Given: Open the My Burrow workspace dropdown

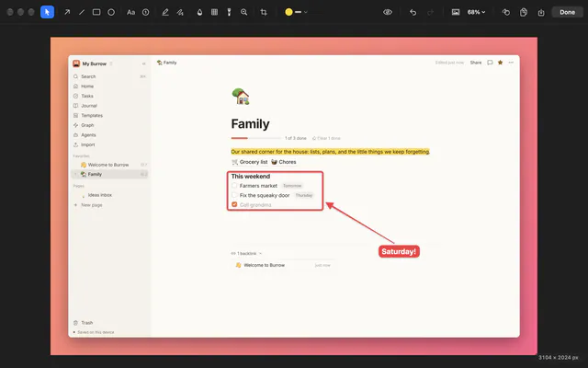Looking at the screenshot, I should (93, 63).
